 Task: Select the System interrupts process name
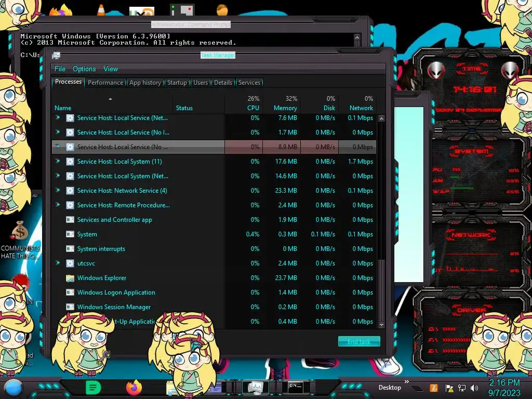pyautogui.click(x=101, y=249)
